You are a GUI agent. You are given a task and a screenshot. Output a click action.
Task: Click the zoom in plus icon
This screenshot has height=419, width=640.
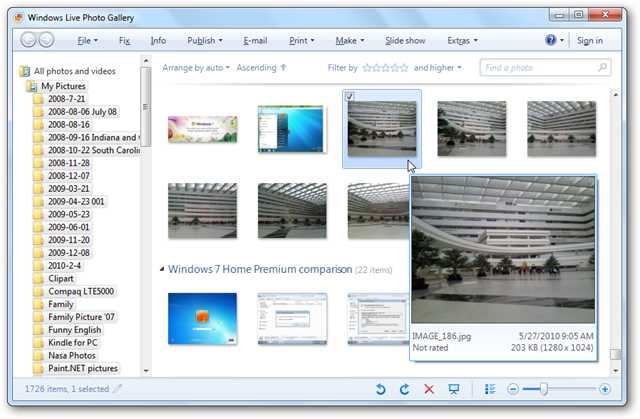605,389
